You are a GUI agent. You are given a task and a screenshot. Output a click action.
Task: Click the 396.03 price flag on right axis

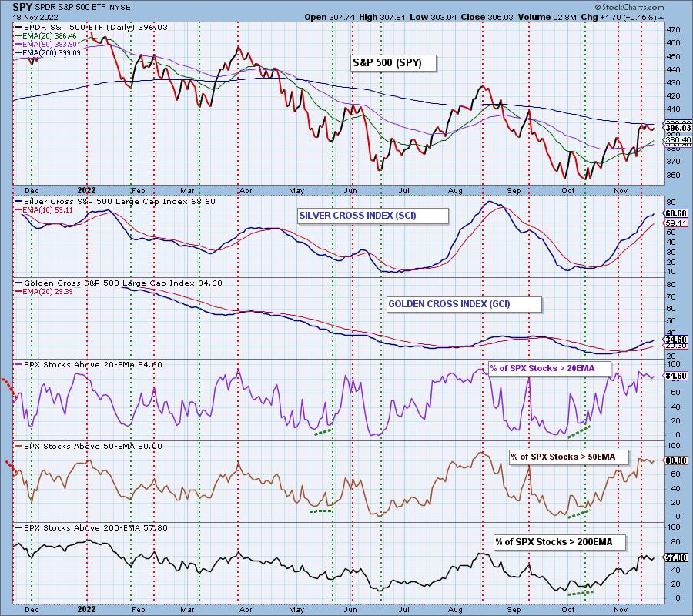(x=678, y=128)
